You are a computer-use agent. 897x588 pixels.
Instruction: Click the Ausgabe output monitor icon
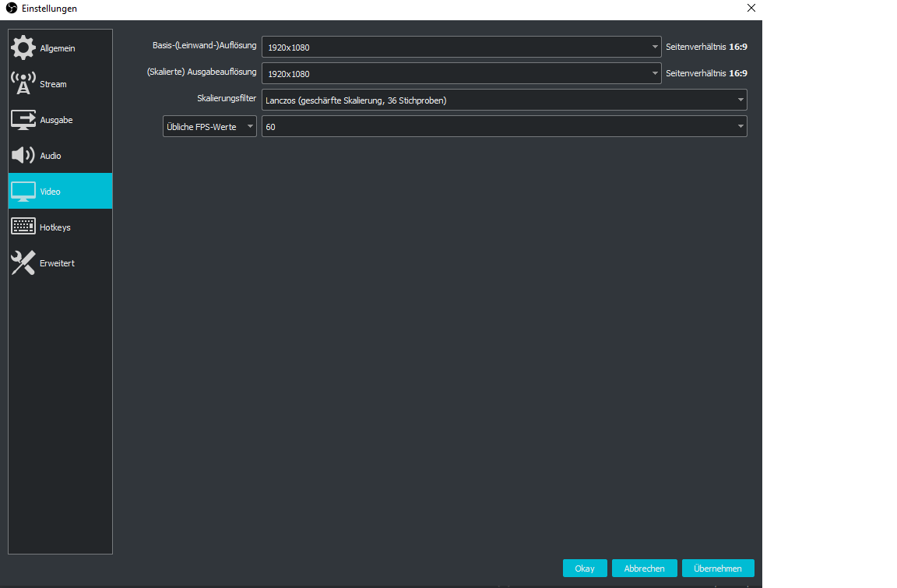[23, 120]
